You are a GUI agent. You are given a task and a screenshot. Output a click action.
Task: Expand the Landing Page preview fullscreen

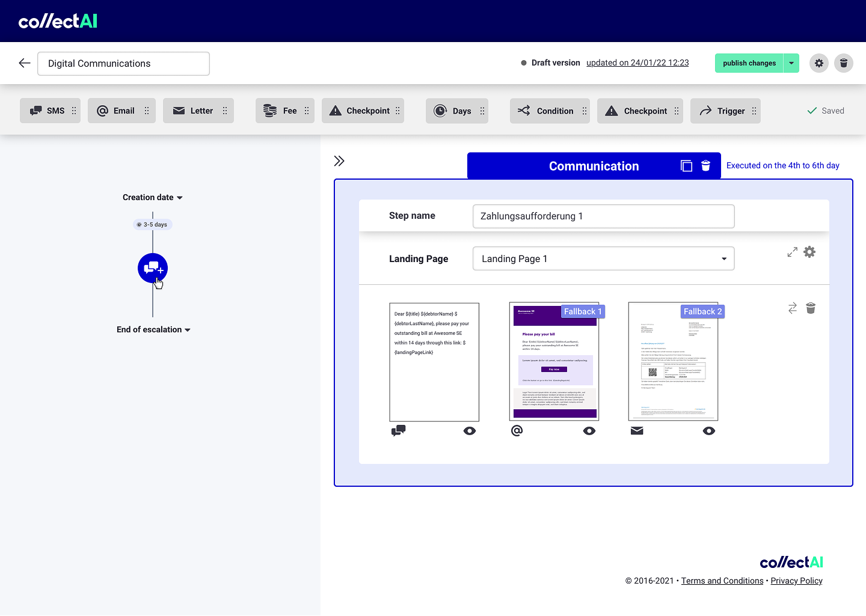792,252
